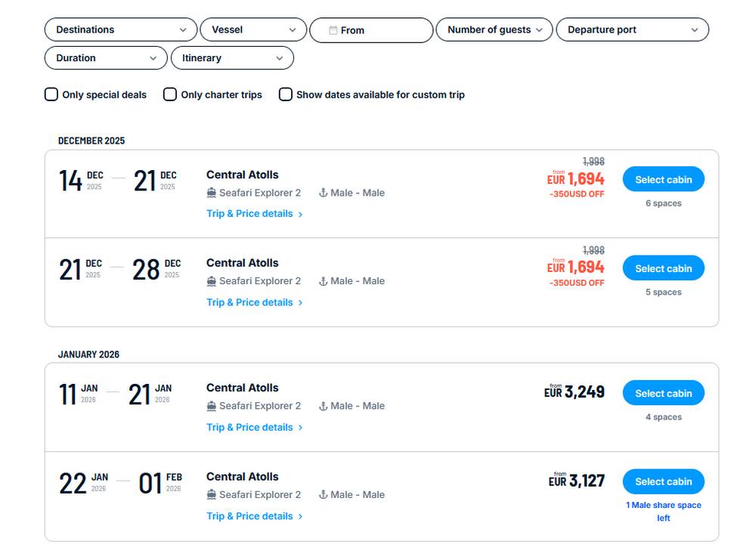Screen dimensions: 756x557
Task: Click the ship icon for the 22 Jan trip
Action: (212, 494)
